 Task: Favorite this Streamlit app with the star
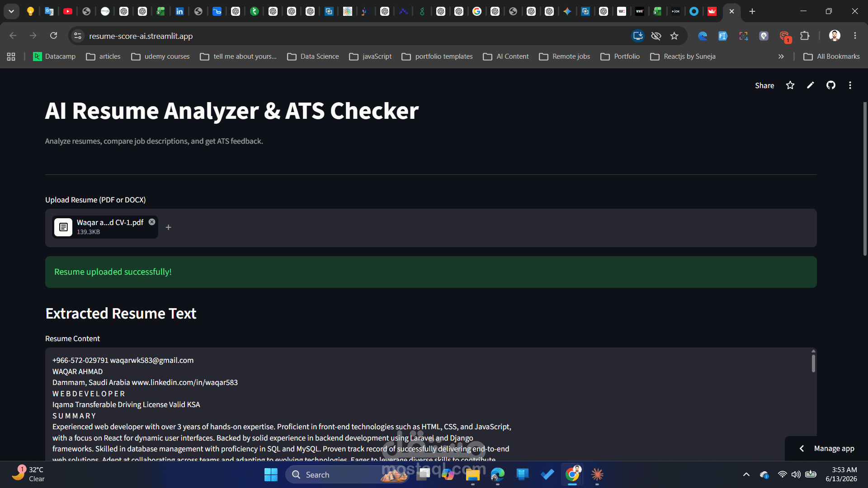[x=790, y=85]
